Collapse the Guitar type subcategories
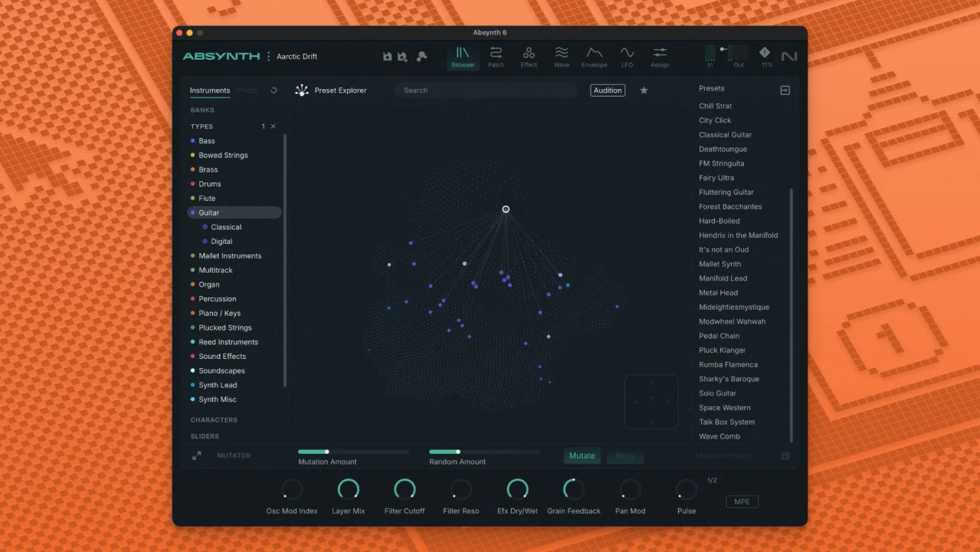 point(234,212)
